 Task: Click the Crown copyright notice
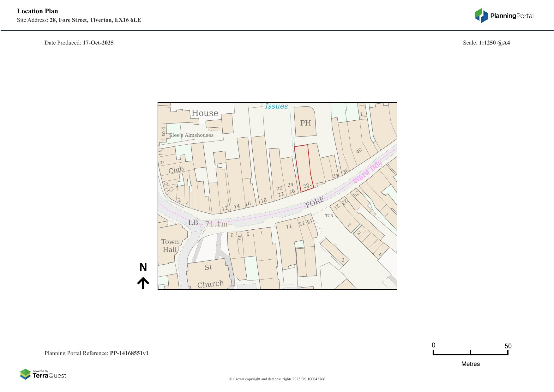tap(277, 379)
